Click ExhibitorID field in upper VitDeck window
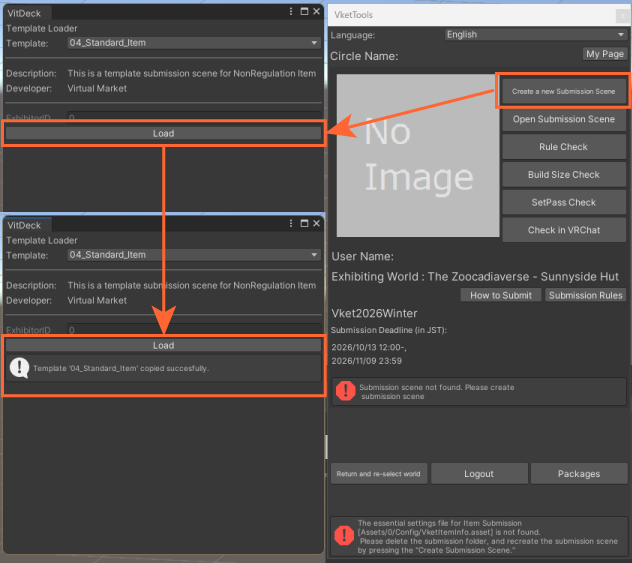Viewport: 632px width, 563px height. pyautogui.click(x=194, y=117)
